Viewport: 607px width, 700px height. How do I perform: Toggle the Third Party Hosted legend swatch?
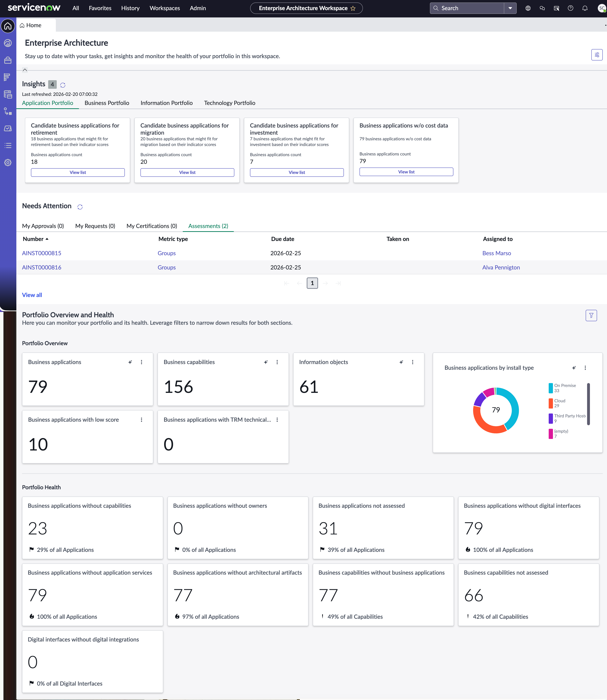point(551,418)
